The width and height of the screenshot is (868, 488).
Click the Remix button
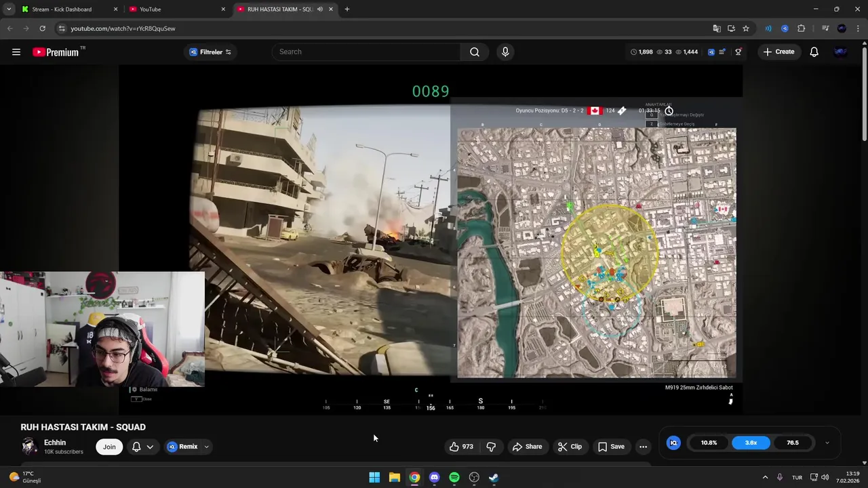click(183, 447)
